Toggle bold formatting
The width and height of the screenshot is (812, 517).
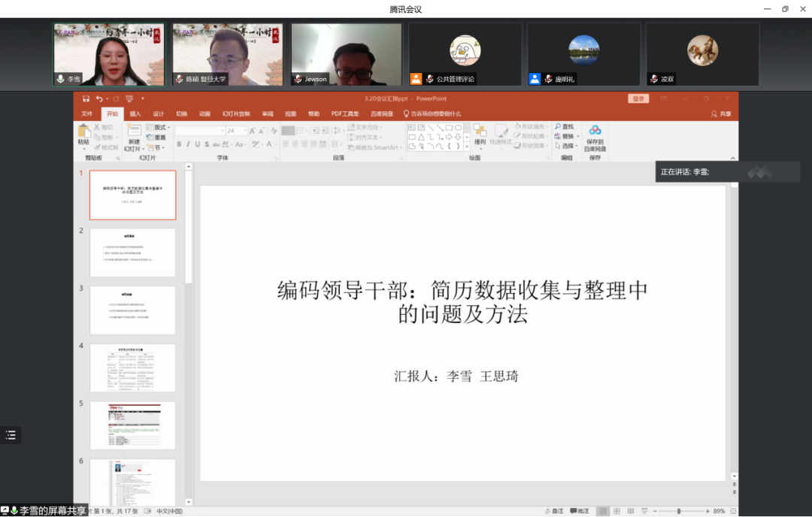click(x=178, y=144)
